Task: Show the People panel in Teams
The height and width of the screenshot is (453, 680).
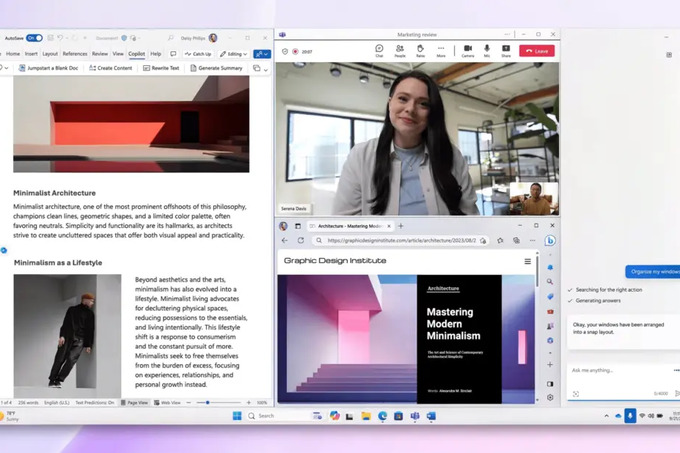Action: click(x=400, y=49)
